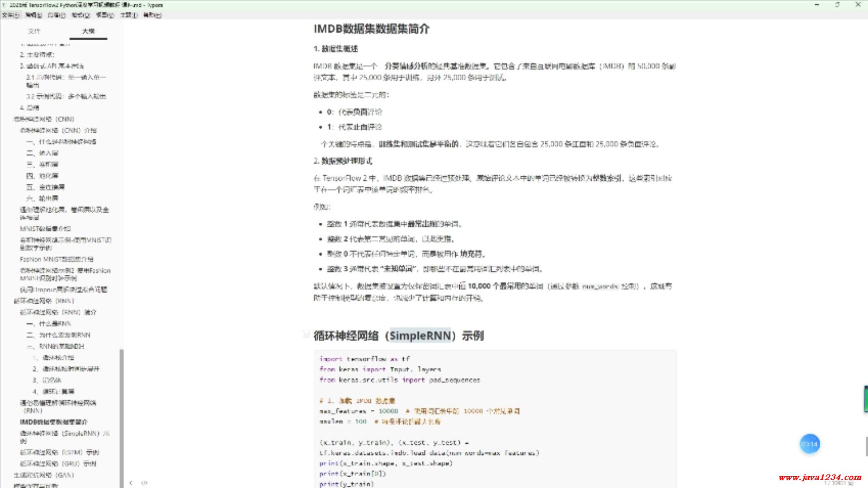Collapse the sidebar with the arrow icon
The image size is (868, 488).
point(131,483)
